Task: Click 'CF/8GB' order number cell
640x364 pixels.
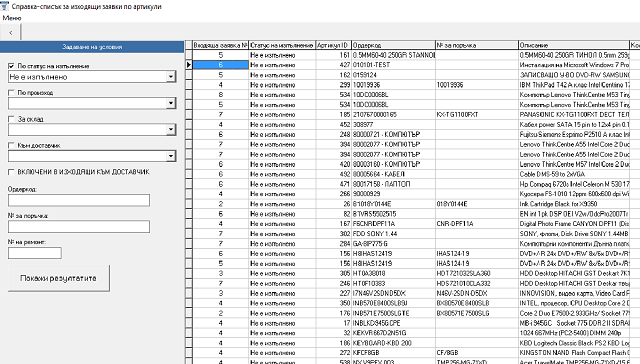Action: pos(477,353)
